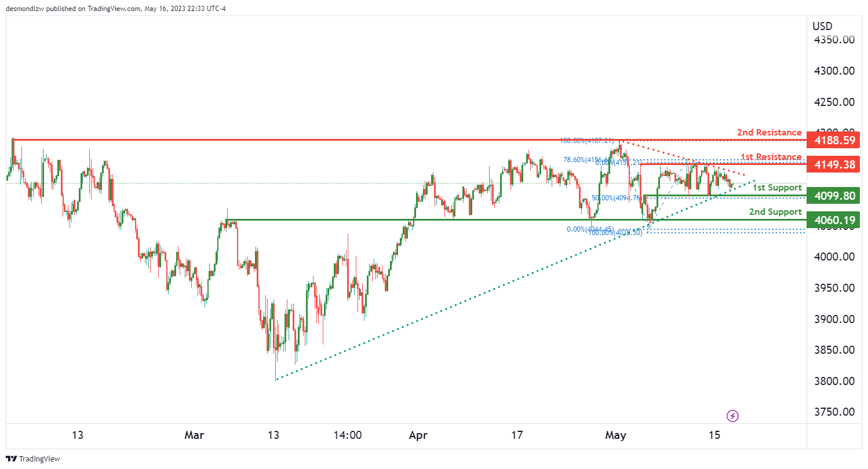868x469 pixels.
Task: Select the "1st Support" label
Action: 777,188
